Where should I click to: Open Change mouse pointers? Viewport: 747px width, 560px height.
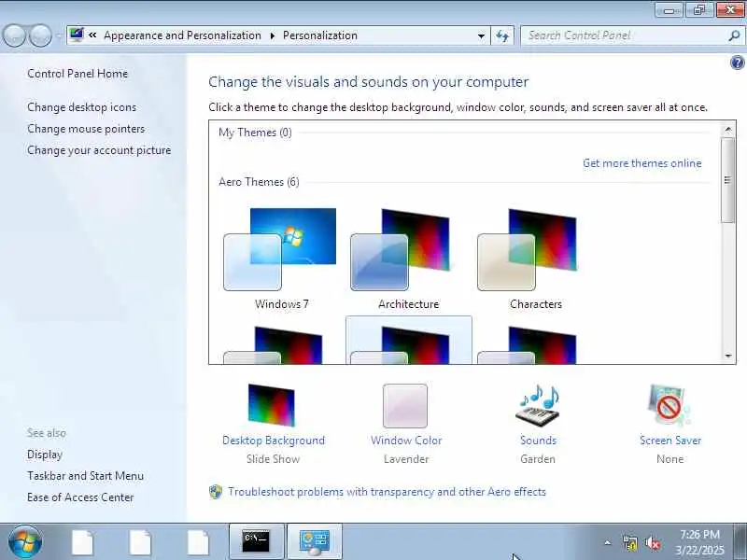pos(86,129)
